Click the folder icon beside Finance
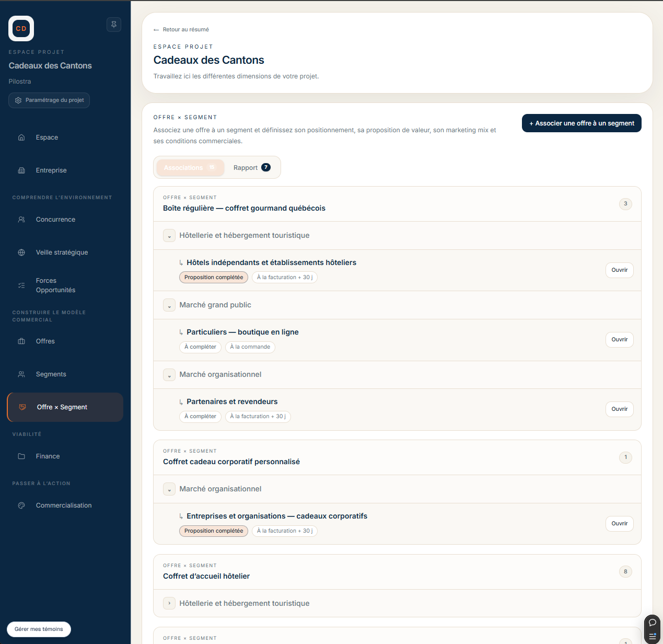This screenshot has height=644, width=663. click(x=21, y=456)
